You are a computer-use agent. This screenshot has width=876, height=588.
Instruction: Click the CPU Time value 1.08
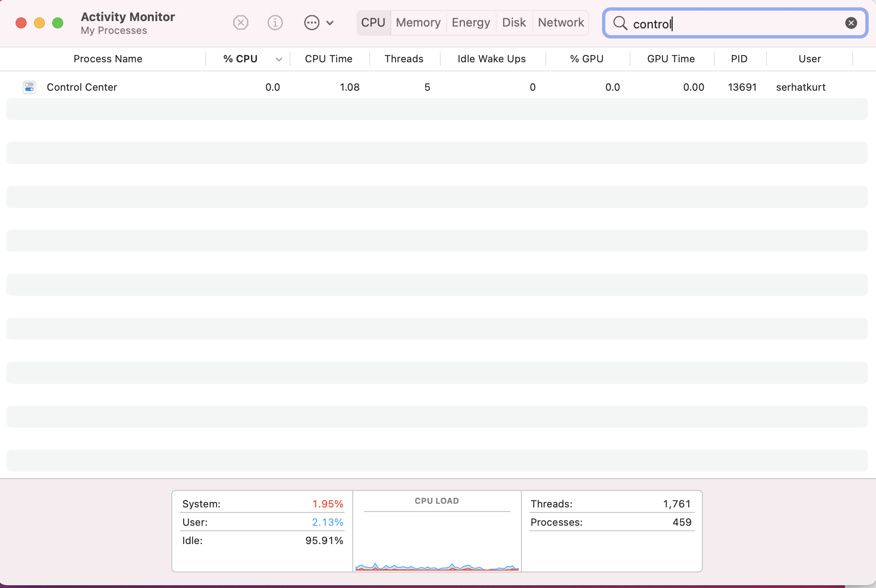click(350, 87)
